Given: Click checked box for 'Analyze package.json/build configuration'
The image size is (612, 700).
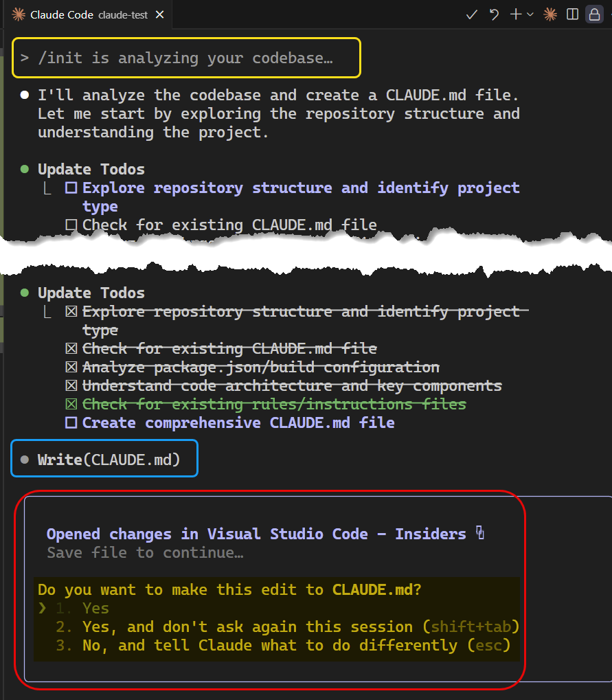Looking at the screenshot, I should [71, 367].
